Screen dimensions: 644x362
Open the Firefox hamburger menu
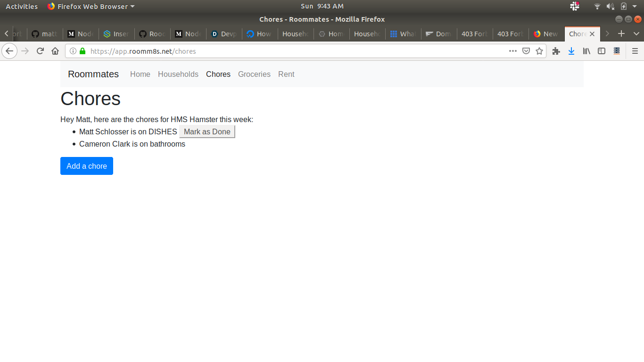635,51
